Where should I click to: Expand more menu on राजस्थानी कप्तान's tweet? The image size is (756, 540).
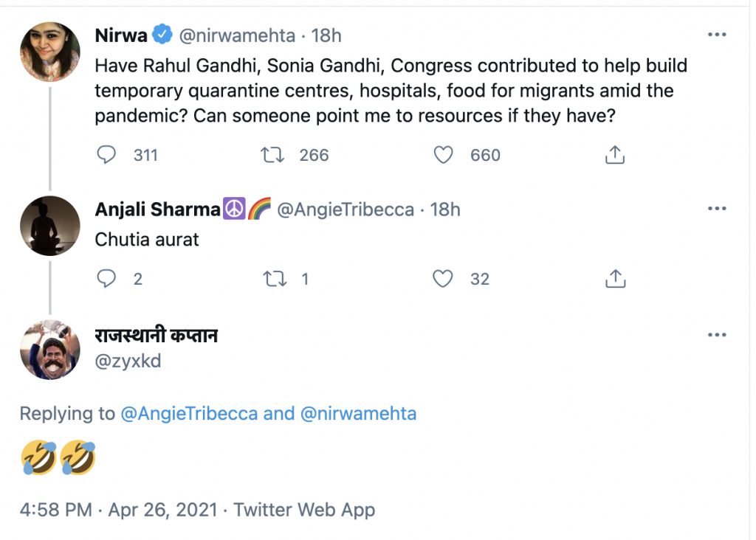point(717,335)
